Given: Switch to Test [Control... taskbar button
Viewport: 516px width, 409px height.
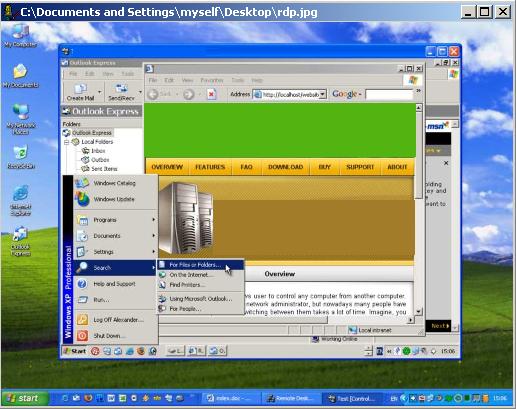Looking at the screenshot, I should (x=353, y=398).
